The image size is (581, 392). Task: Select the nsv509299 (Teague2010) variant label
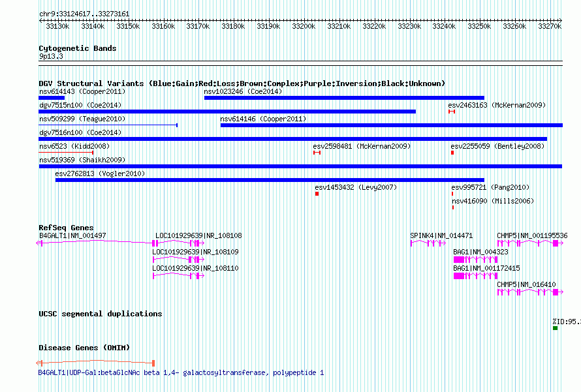[82, 119]
